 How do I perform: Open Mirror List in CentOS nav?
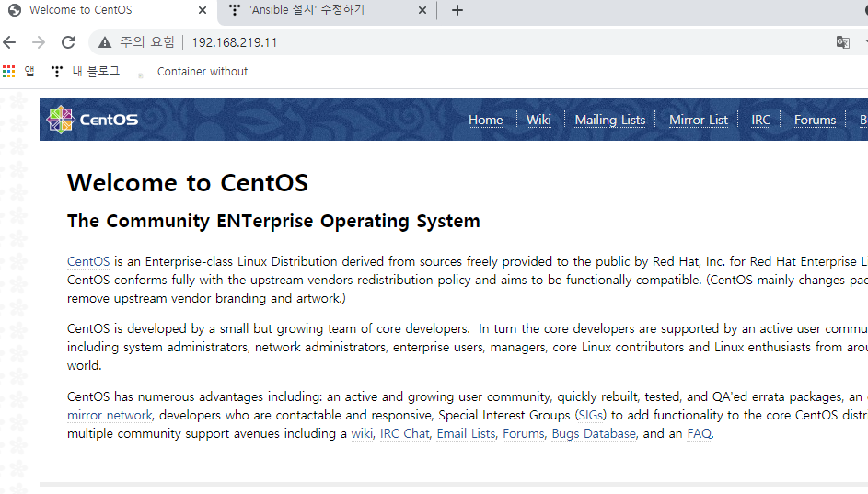(699, 120)
